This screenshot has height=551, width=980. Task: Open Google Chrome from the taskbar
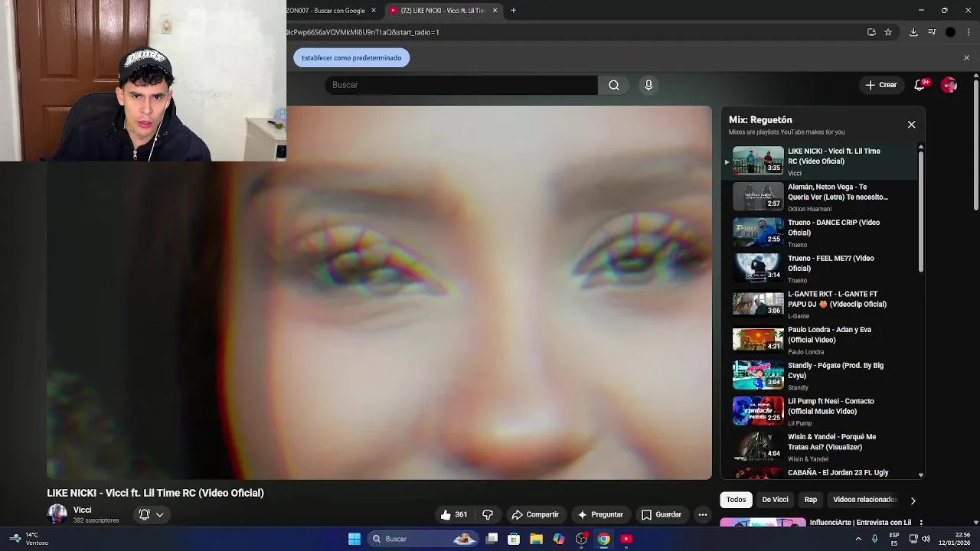604,539
